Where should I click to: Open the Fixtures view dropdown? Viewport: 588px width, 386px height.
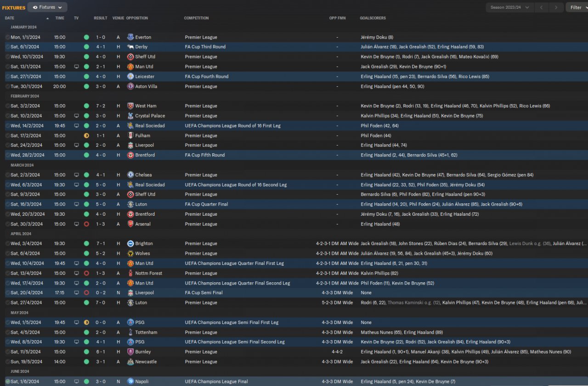(x=47, y=7)
